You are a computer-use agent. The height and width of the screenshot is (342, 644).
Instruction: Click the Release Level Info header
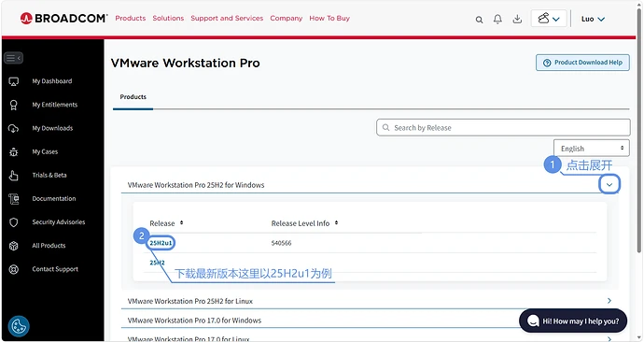301,223
